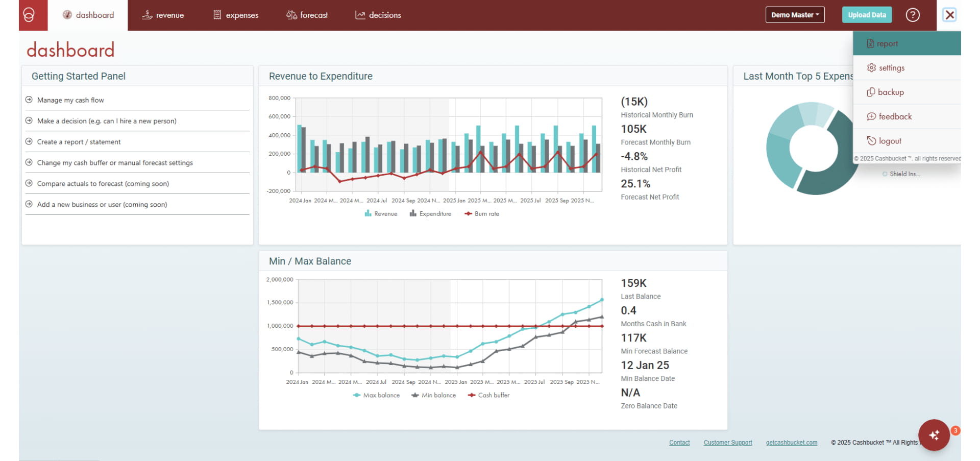The image size is (980, 461).
Task: Hide the Cash buffer line via legend
Action: click(488, 395)
